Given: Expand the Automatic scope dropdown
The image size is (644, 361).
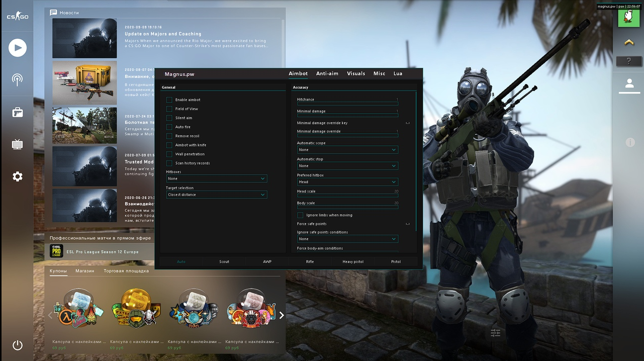Looking at the screenshot, I should click(347, 150).
